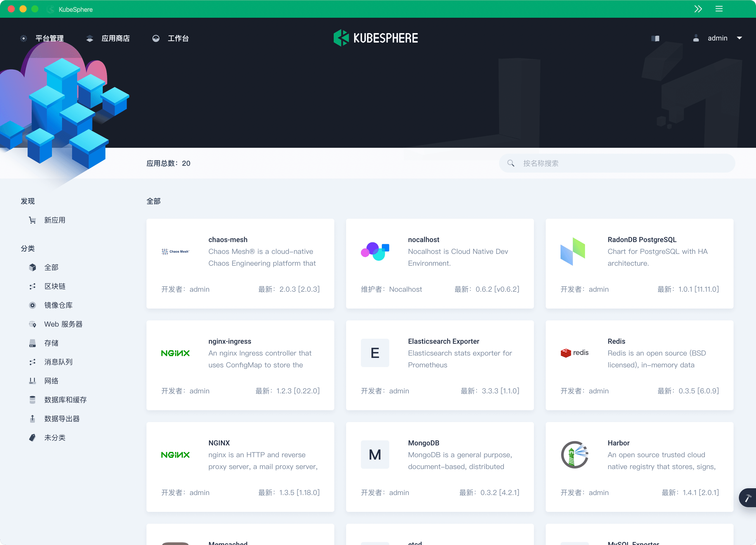View the Redis application details
Screen dimensions: 756x545
[639, 366]
